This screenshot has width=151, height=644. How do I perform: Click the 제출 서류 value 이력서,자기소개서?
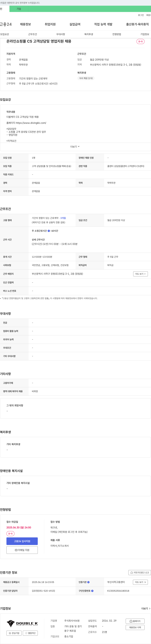[x=60, y=546]
